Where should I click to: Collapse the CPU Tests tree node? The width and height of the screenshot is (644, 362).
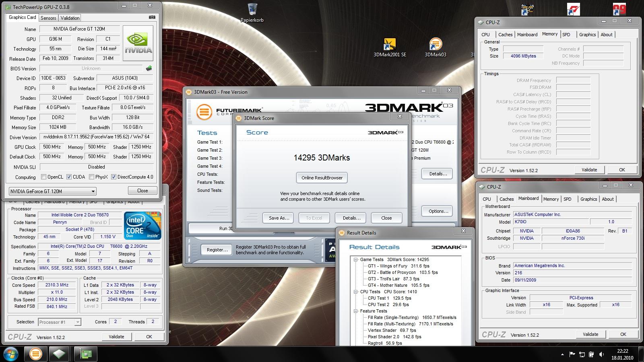click(x=356, y=292)
